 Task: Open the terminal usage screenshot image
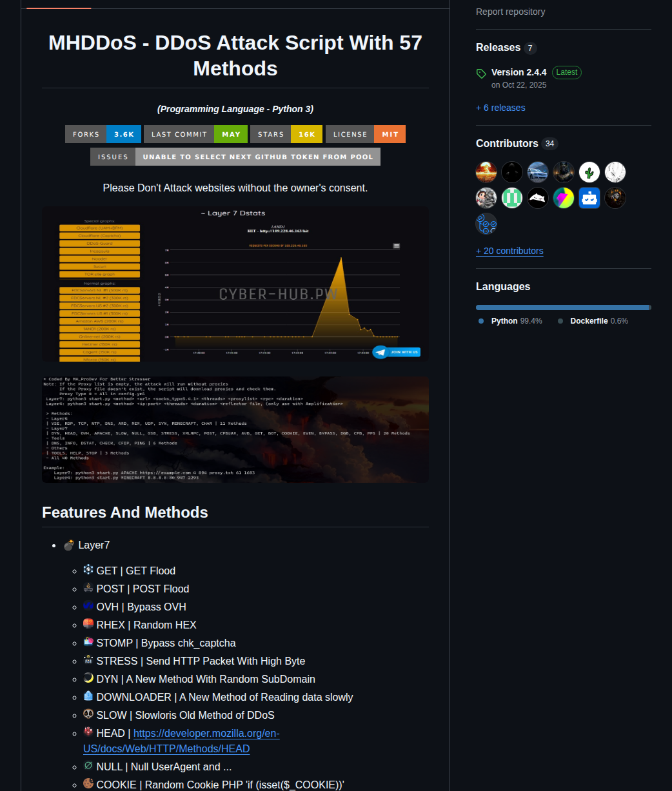click(x=235, y=429)
